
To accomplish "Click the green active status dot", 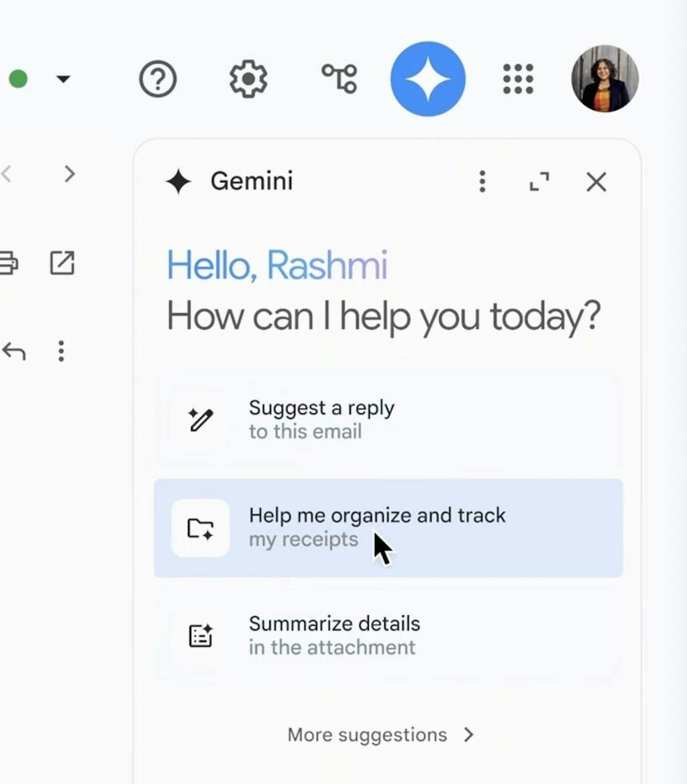I will 19,79.
